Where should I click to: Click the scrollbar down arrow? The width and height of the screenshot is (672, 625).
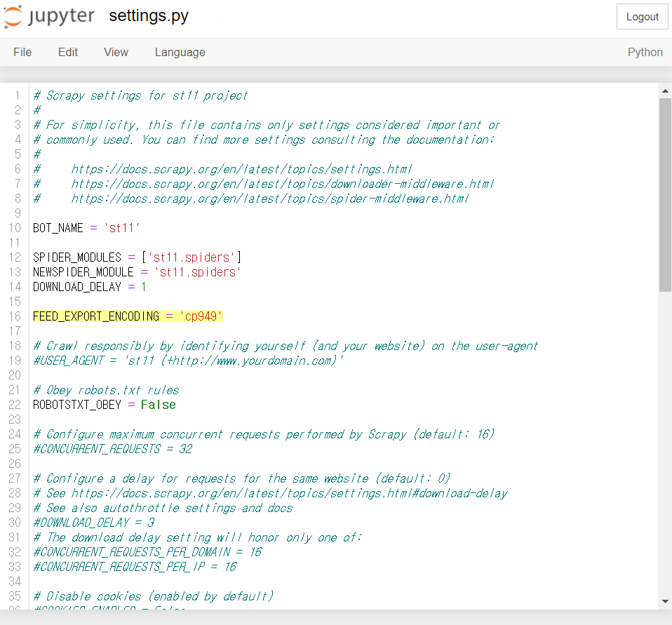pyautogui.click(x=665, y=601)
